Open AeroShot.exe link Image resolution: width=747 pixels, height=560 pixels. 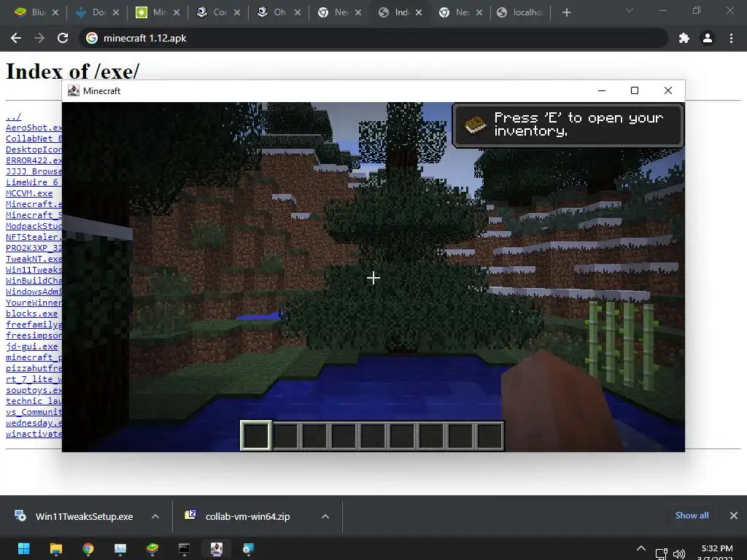[x=34, y=128]
